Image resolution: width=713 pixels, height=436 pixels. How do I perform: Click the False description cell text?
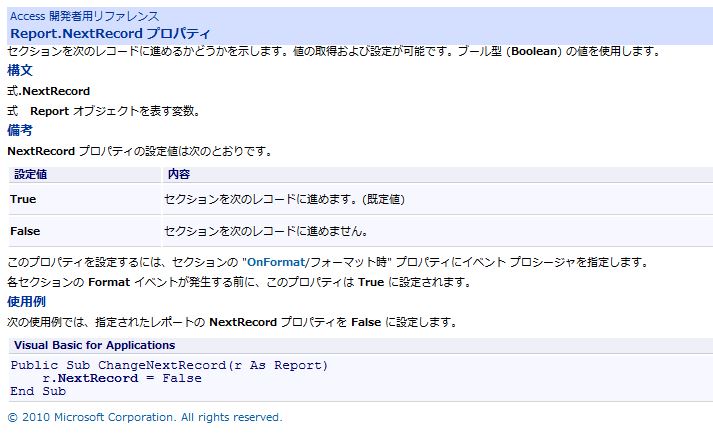266,231
